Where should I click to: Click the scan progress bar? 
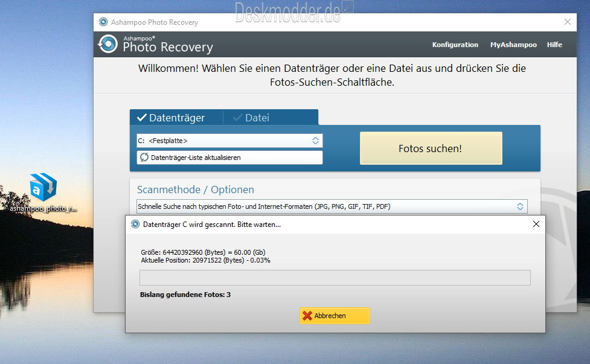click(x=335, y=278)
